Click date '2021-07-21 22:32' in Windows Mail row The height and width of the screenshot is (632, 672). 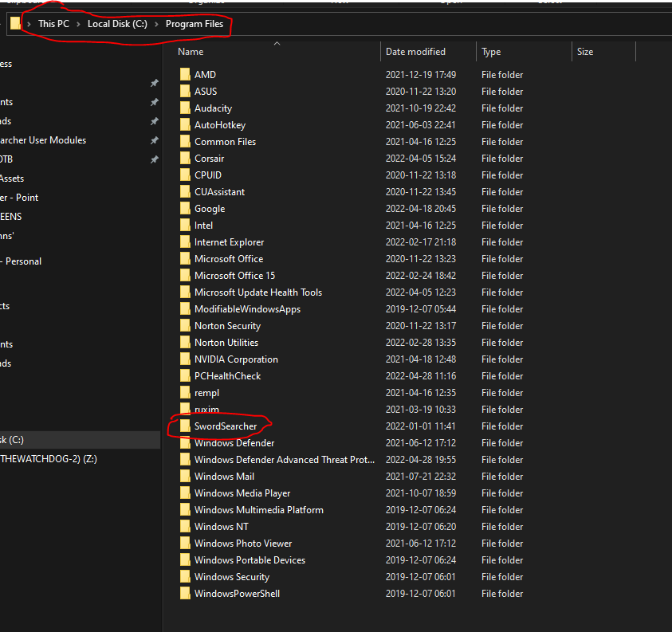(420, 476)
